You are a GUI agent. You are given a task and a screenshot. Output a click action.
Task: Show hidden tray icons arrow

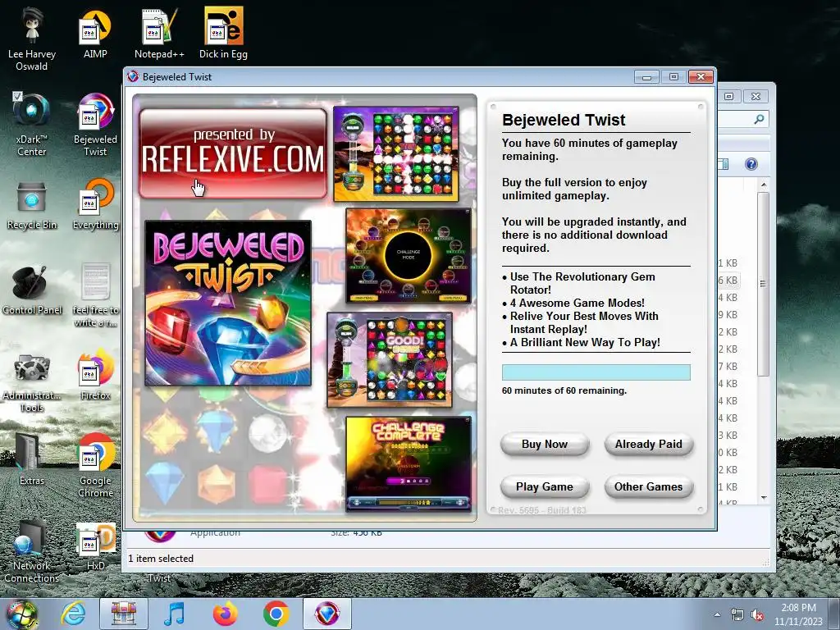pyautogui.click(x=717, y=614)
